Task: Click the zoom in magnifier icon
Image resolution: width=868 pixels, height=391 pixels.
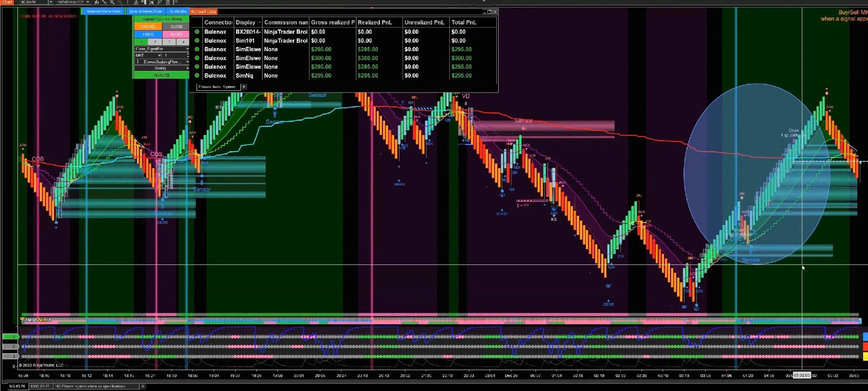Action: [x=112, y=2]
